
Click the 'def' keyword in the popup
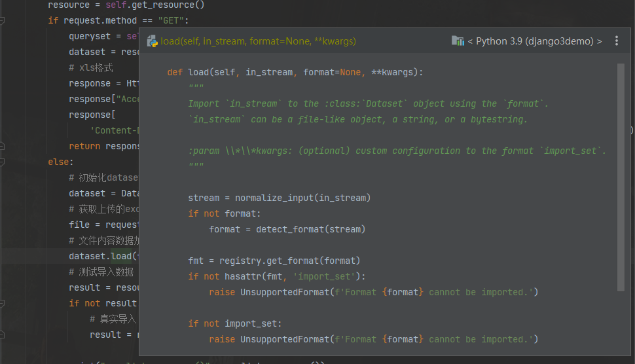[x=175, y=72]
